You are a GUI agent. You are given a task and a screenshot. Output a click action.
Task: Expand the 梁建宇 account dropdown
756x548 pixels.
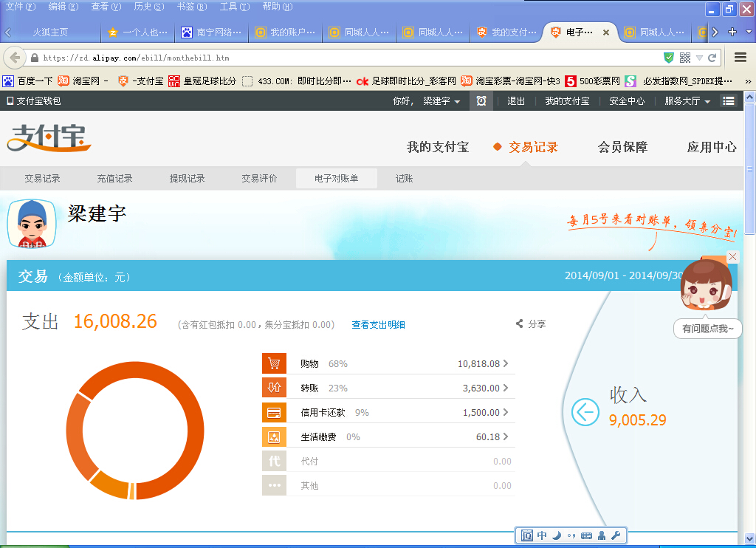point(441,101)
